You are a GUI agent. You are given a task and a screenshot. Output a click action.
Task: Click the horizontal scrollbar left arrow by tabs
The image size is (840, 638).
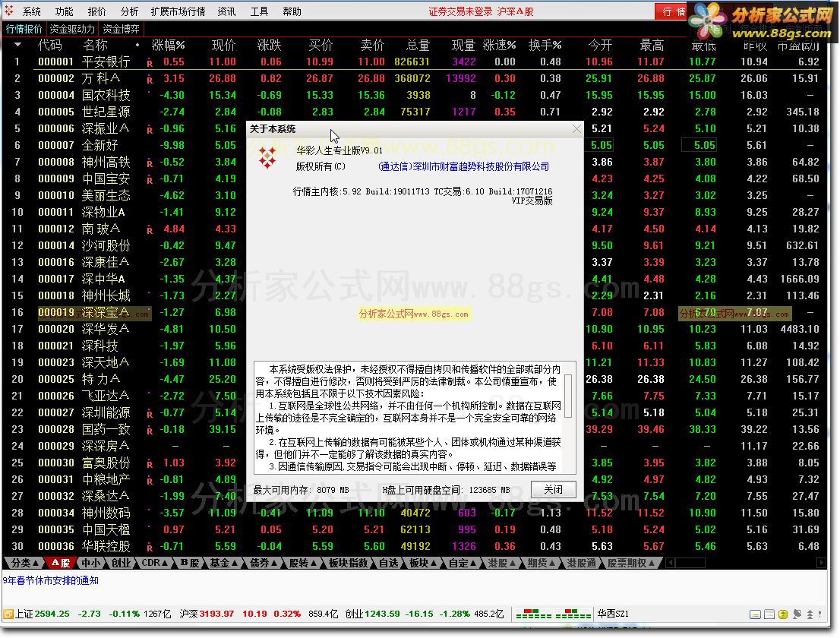(x=669, y=563)
